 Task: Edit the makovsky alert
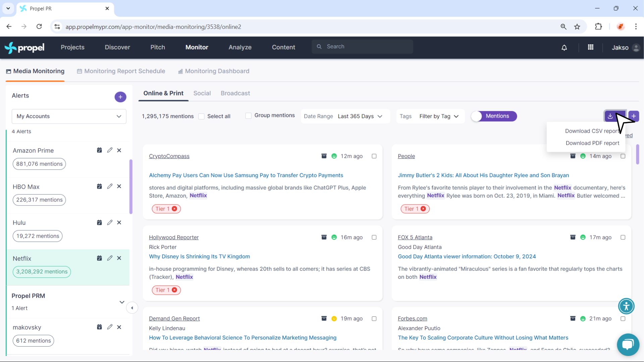click(x=110, y=327)
